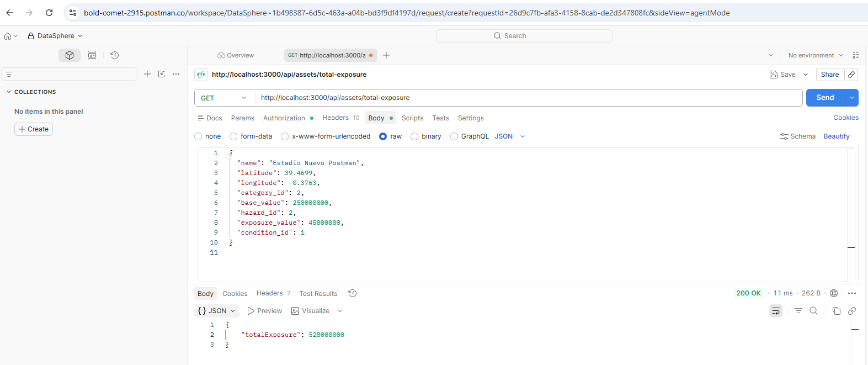Open response Preview view
The image size is (868, 365).
pyautogui.click(x=264, y=311)
